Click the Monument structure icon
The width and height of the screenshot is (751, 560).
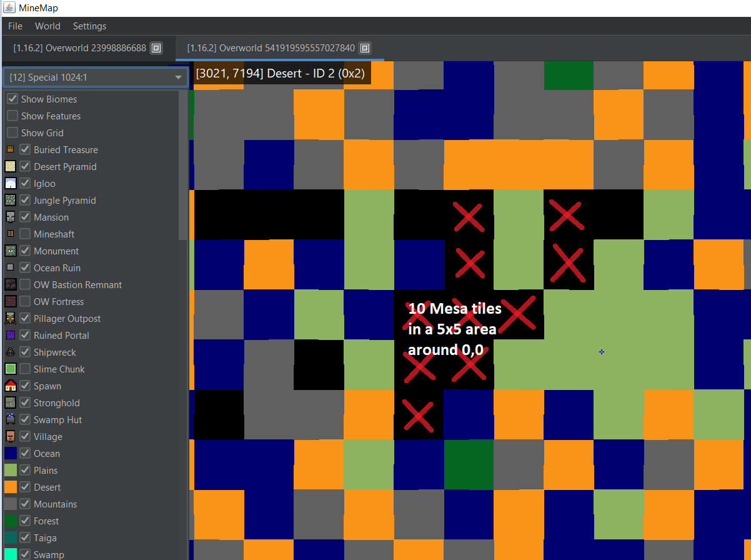pos(11,251)
